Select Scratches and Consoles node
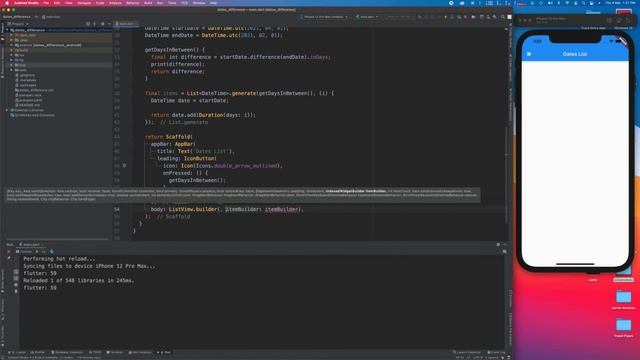This screenshot has width=640, height=360. point(33,115)
